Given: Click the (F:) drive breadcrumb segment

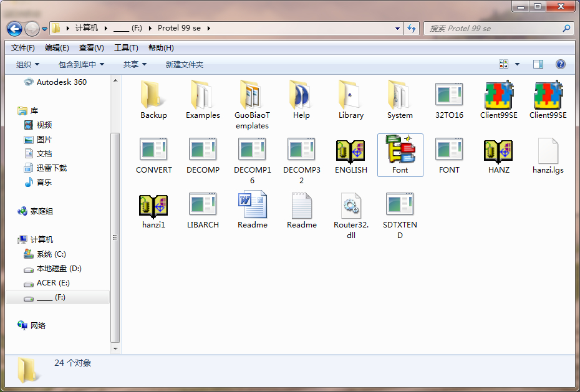Looking at the screenshot, I should 128,29.
